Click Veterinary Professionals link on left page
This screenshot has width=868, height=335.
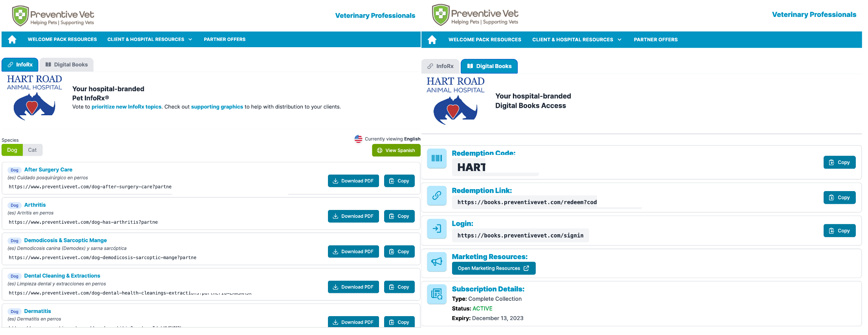tap(375, 15)
